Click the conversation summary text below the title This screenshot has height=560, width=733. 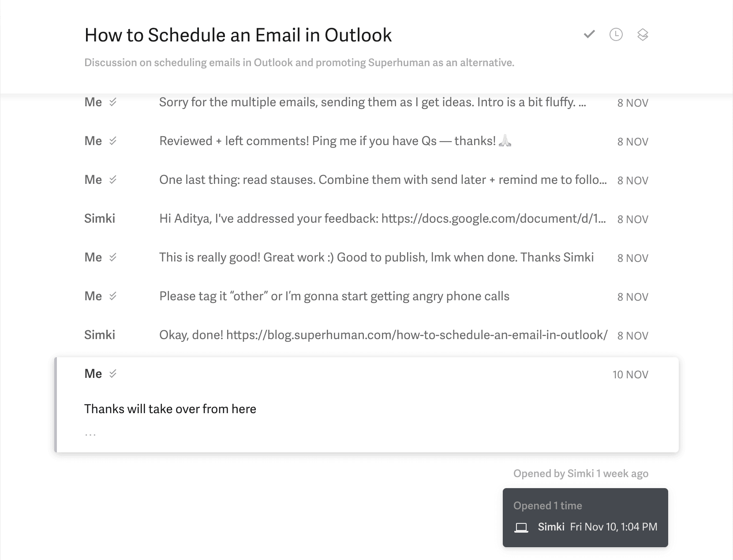pyautogui.click(x=299, y=63)
